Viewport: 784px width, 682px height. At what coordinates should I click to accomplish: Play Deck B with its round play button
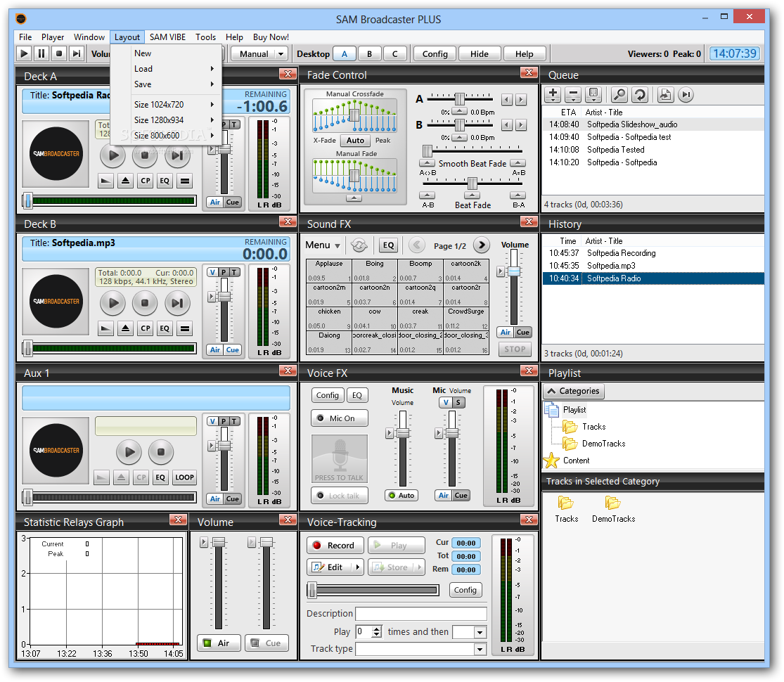[113, 302]
